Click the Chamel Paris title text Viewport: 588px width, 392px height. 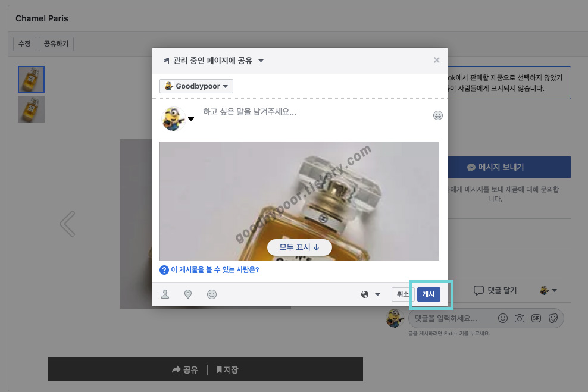[x=42, y=18]
